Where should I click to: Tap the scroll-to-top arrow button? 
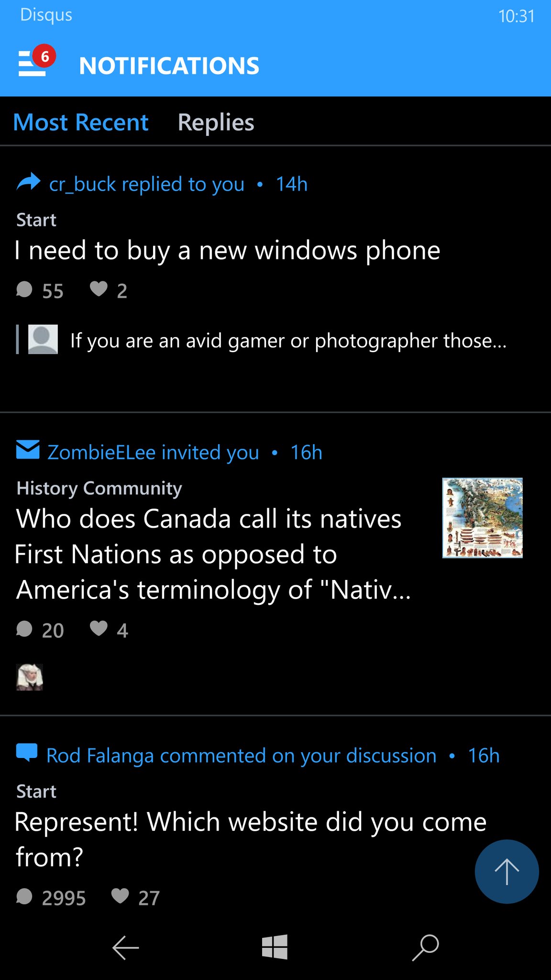pos(507,871)
